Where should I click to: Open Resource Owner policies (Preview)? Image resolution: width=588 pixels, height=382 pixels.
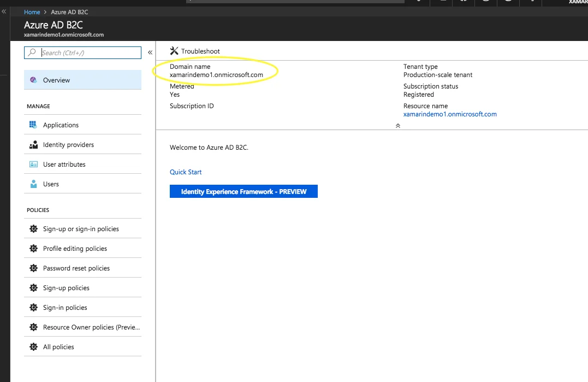(82, 327)
